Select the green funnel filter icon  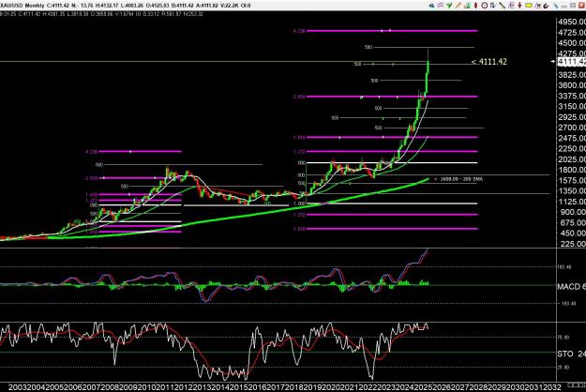pyautogui.click(x=449, y=6)
